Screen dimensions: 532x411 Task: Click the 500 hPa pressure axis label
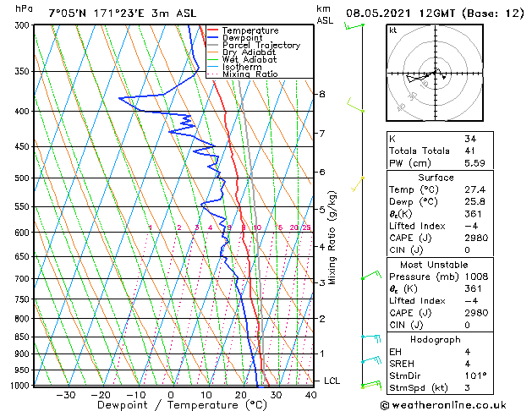click(22, 178)
